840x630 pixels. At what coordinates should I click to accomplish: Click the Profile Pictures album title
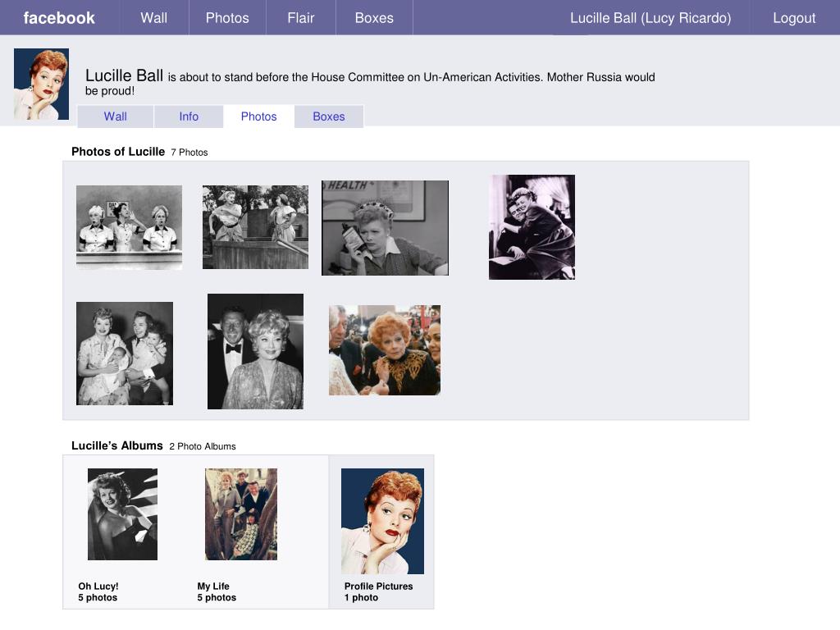pyautogui.click(x=379, y=586)
